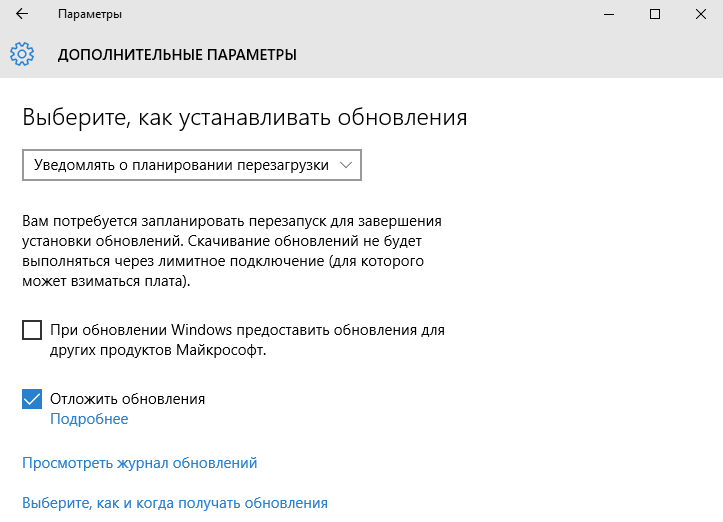Open Выберите, как и когда получать обновления

[x=175, y=503]
